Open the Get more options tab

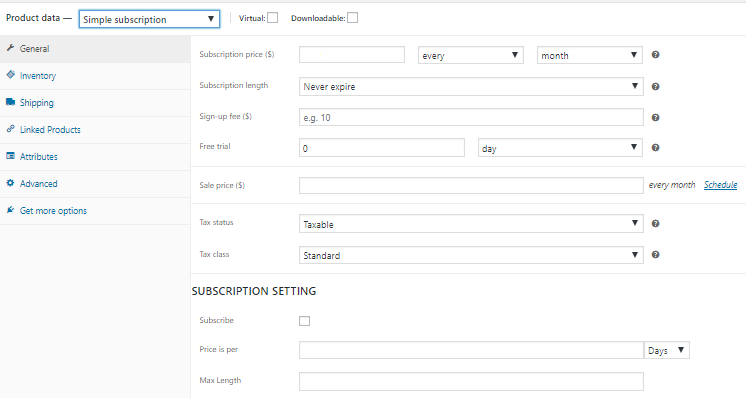pos(95,211)
